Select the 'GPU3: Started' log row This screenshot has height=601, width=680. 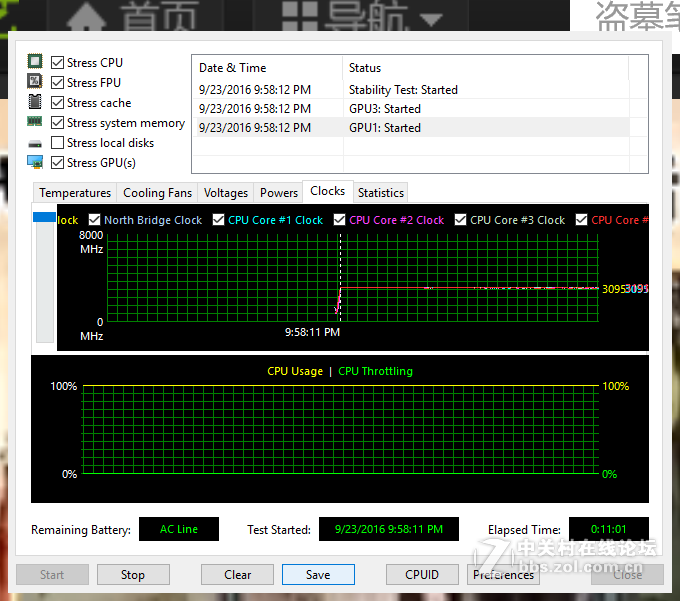pyautogui.click(x=411, y=108)
